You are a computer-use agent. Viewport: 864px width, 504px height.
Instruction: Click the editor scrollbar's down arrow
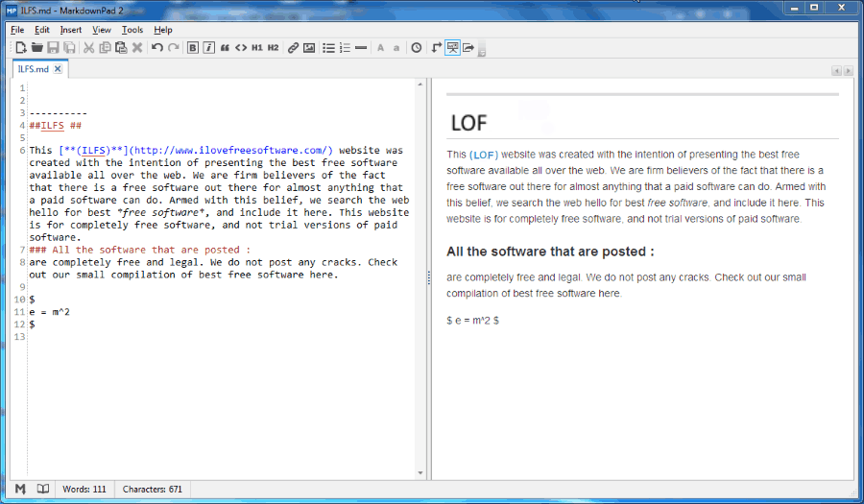pyautogui.click(x=420, y=472)
